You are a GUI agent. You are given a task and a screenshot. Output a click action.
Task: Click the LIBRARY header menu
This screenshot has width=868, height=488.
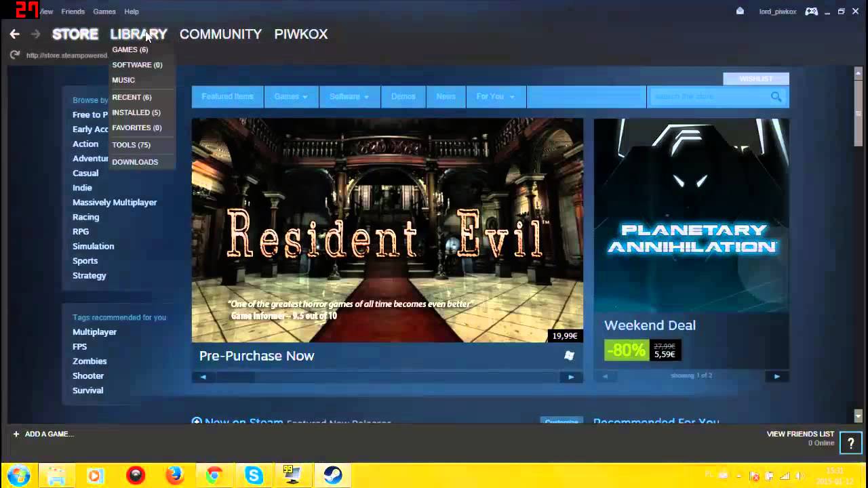tap(138, 34)
